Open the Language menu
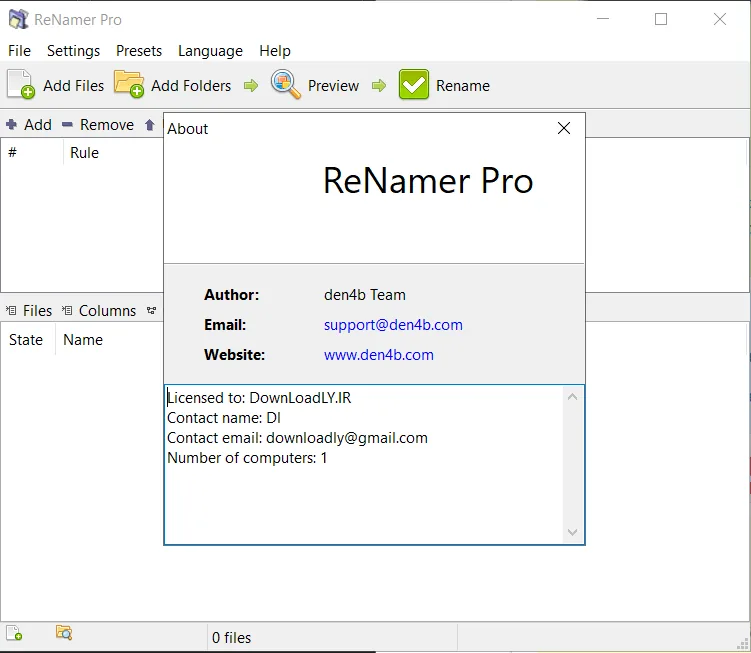751x653 pixels. (x=210, y=51)
